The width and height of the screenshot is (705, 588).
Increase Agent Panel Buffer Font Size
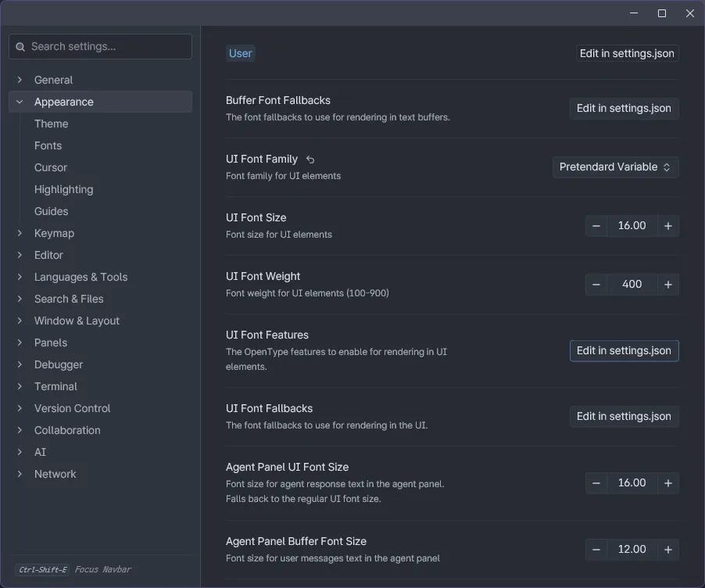(x=668, y=550)
